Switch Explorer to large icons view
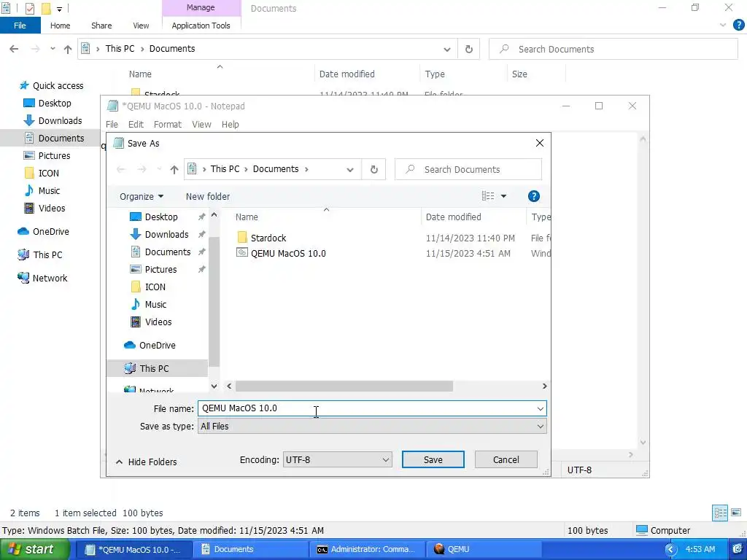 pyautogui.click(x=736, y=513)
